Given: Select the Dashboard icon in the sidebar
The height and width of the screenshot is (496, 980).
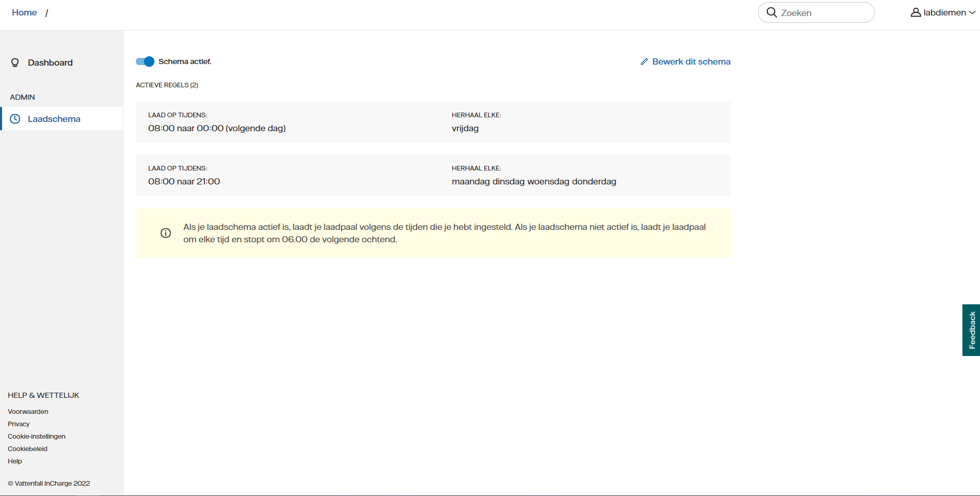Looking at the screenshot, I should (x=15, y=63).
